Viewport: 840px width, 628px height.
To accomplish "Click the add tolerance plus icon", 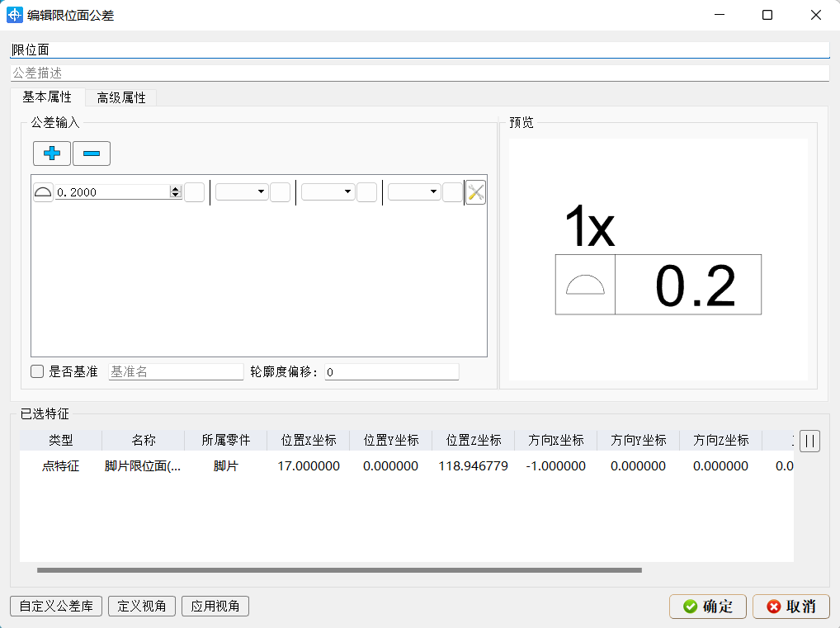I will [52, 153].
